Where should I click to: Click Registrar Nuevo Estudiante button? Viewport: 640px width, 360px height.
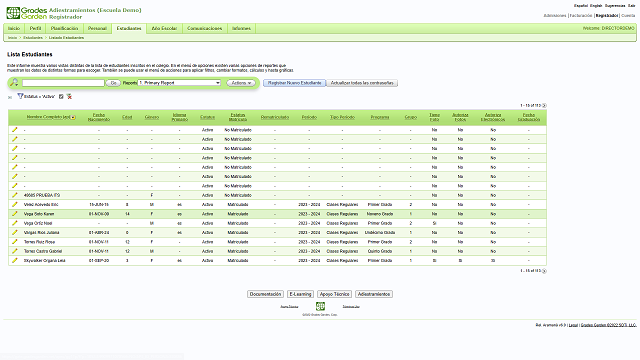[x=294, y=83]
